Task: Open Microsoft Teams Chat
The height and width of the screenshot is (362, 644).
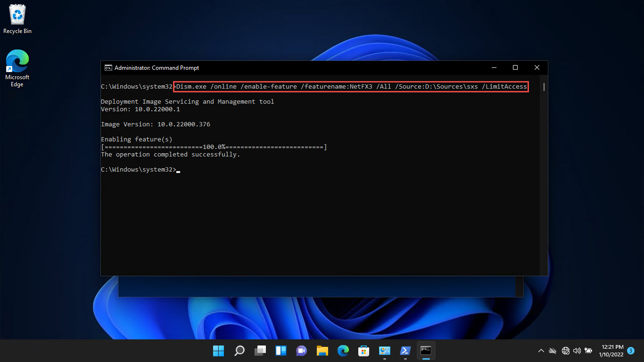Action: tap(301, 351)
